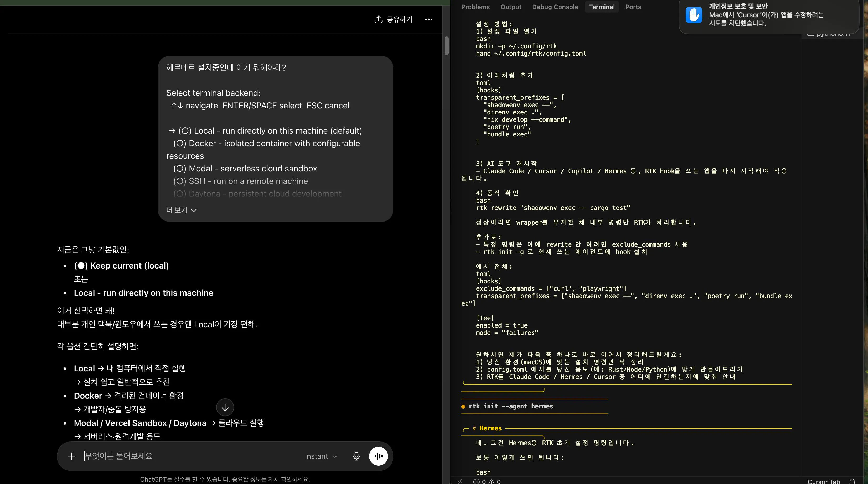Click the "mode = "failures"" line in terminal
The image size is (868, 484).
[x=507, y=333]
